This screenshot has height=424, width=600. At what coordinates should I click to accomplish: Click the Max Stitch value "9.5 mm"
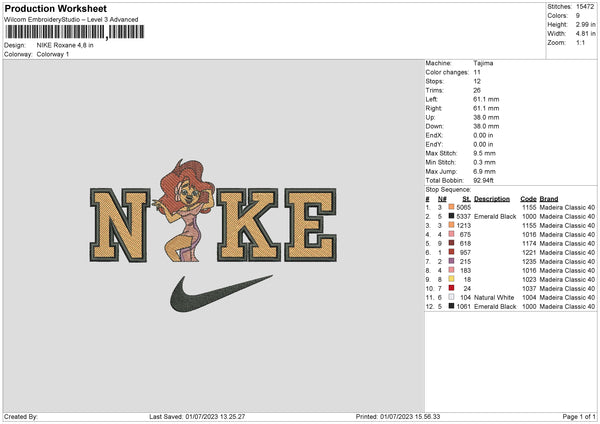(x=484, y=153)
